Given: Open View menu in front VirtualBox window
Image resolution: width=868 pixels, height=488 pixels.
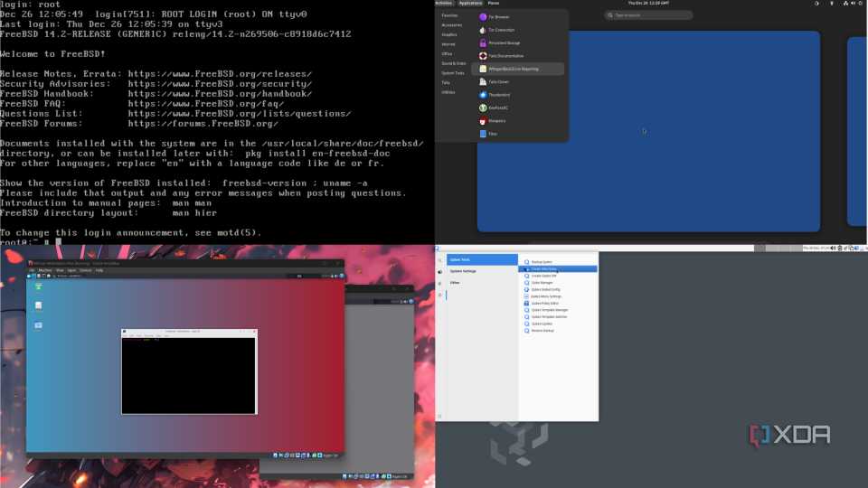Looking at the screenshot, I should point(60,270).
